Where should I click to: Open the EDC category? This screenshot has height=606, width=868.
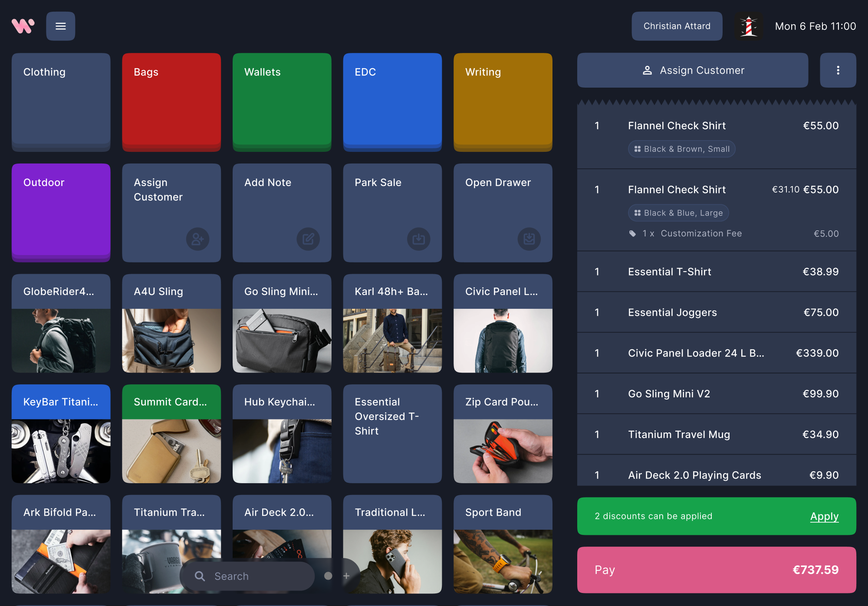pyautogui.click(x=392, y=102)
